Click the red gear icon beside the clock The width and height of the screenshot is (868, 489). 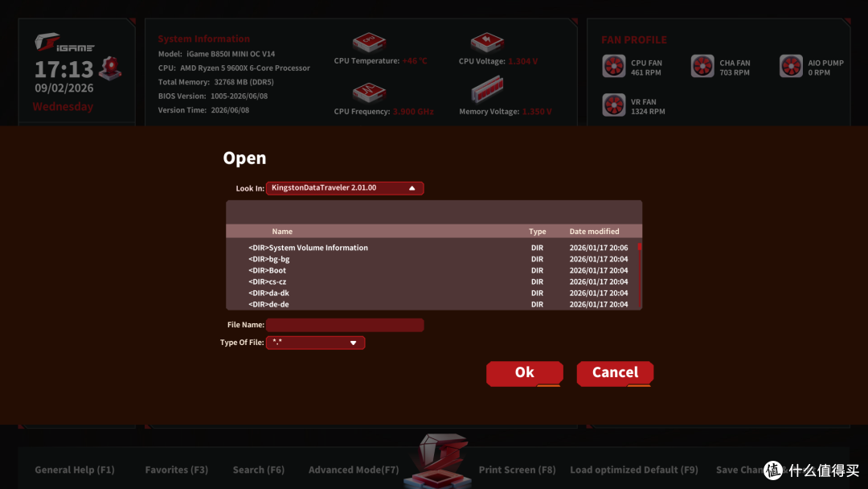point(110,68)
